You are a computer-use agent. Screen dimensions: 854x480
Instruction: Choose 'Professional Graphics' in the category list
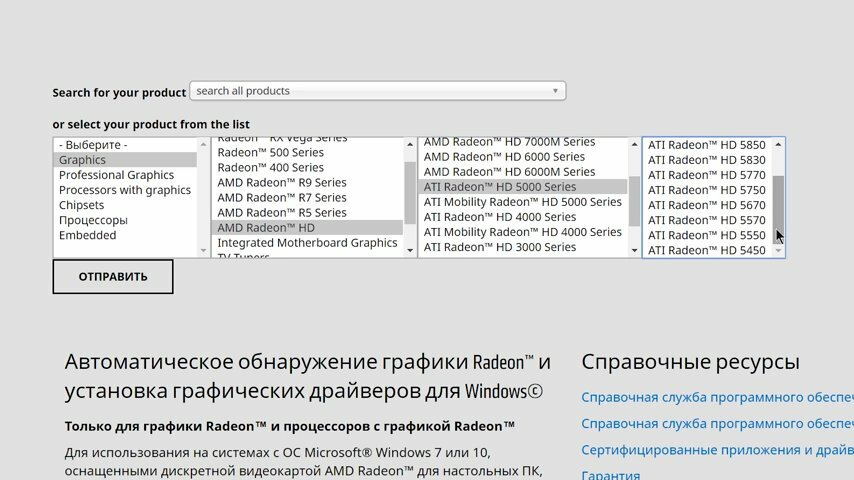[x=125, y=175]
